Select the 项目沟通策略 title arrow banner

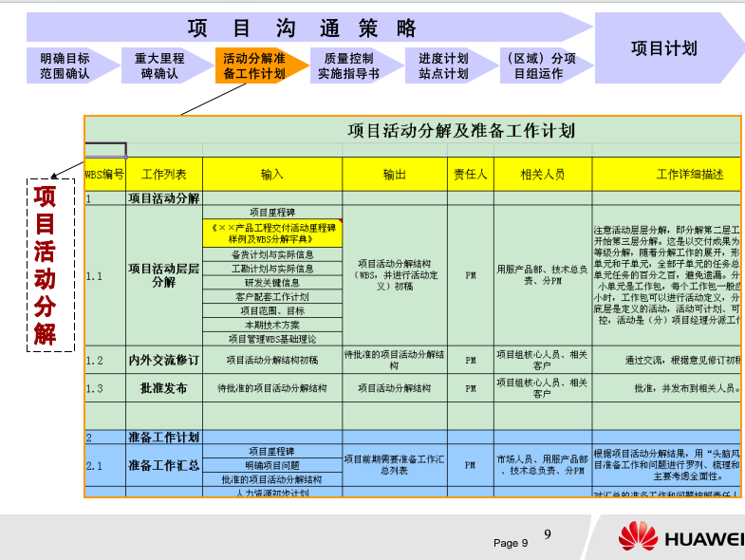[x=309, y=28]
